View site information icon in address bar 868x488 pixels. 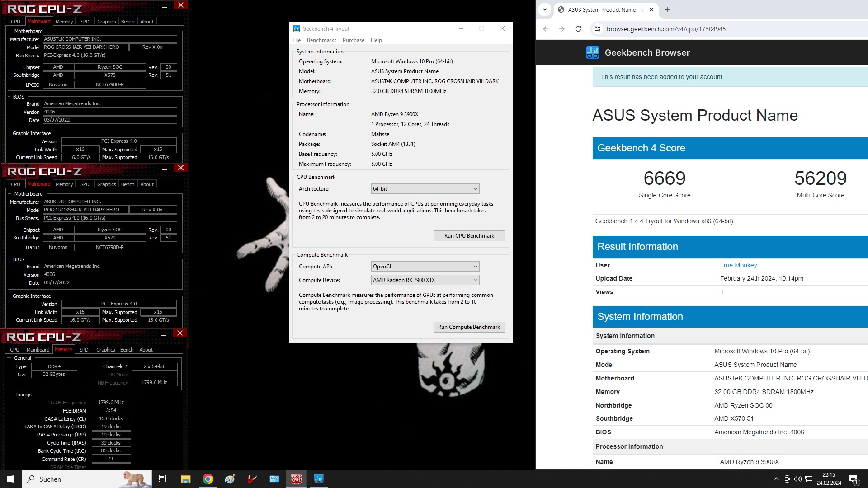point(597,29)
